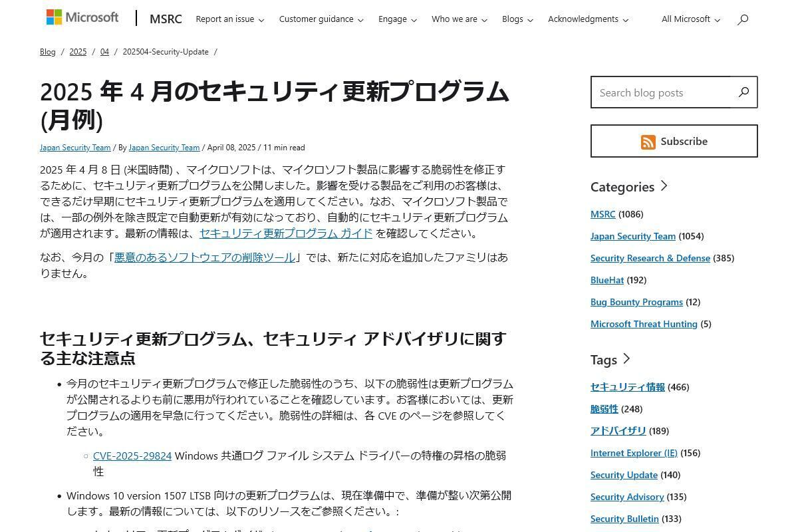Viewport: 798px width, 532px height.
Task: Open the Internet Explorer (IE) tag
Action: tap(634, 453)
